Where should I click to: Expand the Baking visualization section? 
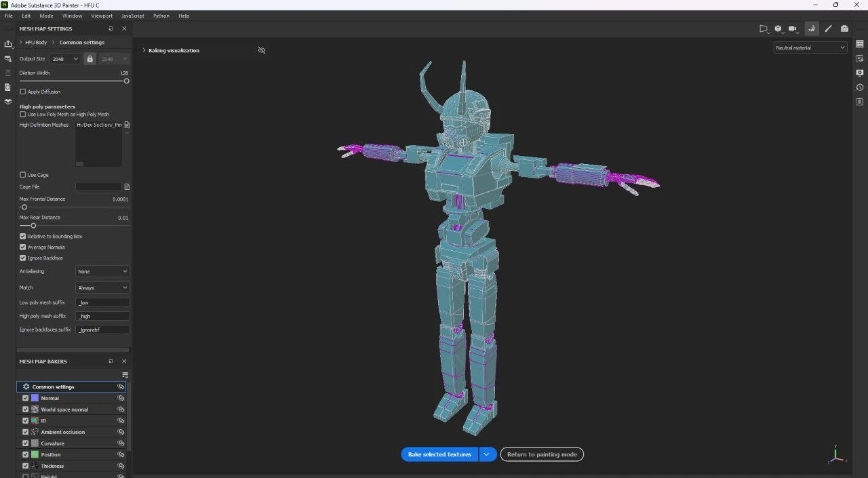click(144, 50)
